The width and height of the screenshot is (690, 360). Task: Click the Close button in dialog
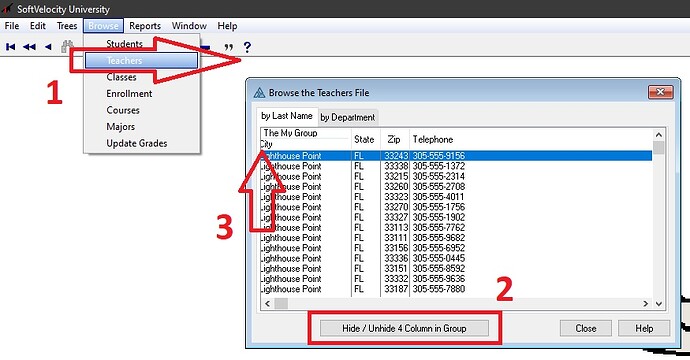pyautogui.click(x=585, y=328)
